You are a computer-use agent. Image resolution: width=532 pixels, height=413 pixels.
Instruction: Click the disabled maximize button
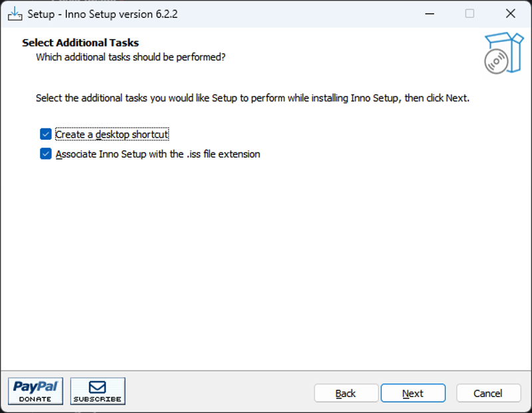(469, 14)
